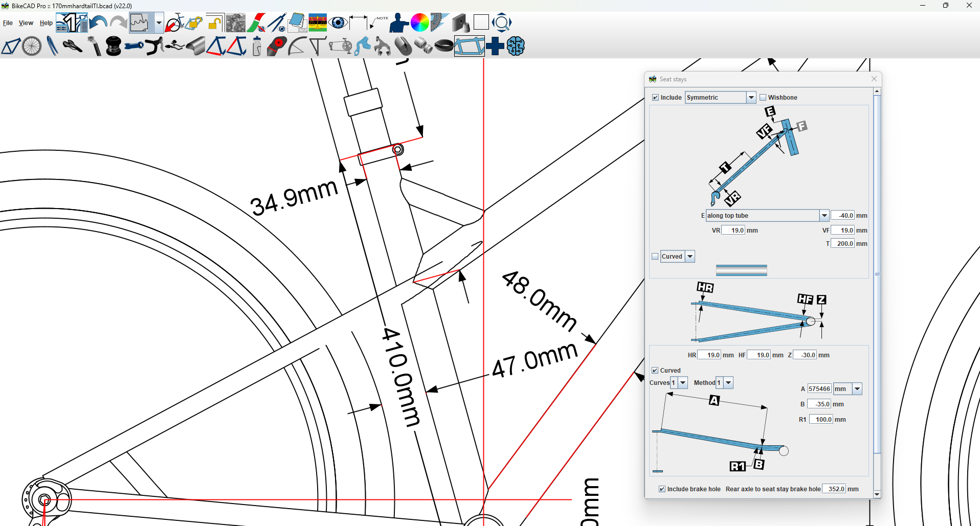The height and width of the screenshot is (526, 980).
Task: Disable Include brake hole checkbox
Action: [662, 489]
